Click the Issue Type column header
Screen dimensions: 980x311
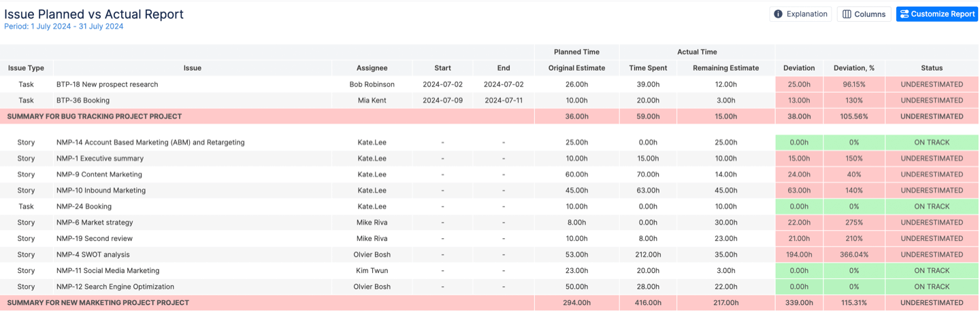click(26, 68)
